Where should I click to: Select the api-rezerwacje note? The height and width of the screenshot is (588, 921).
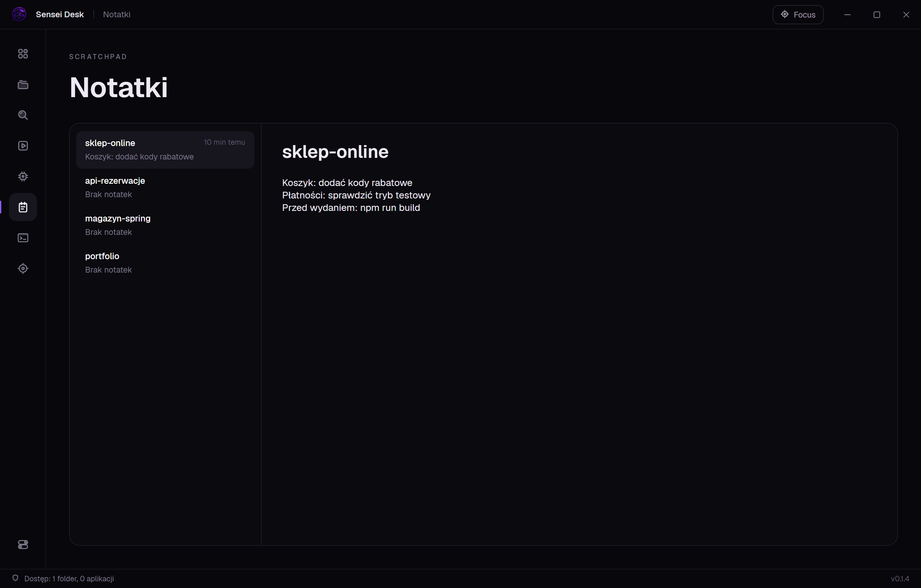click(x=165, y=187)
